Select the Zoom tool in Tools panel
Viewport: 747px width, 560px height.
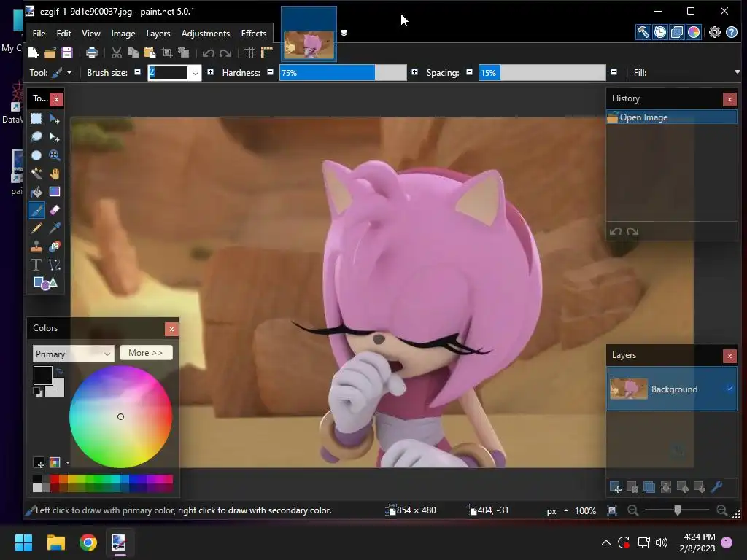pyautogui.click(x=54, y=155)
